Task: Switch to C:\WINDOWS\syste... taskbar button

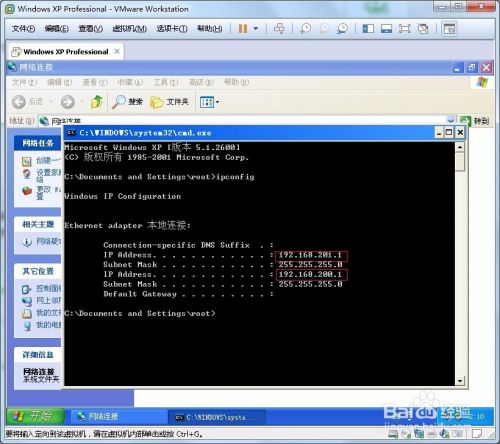Action: (218, 417)
